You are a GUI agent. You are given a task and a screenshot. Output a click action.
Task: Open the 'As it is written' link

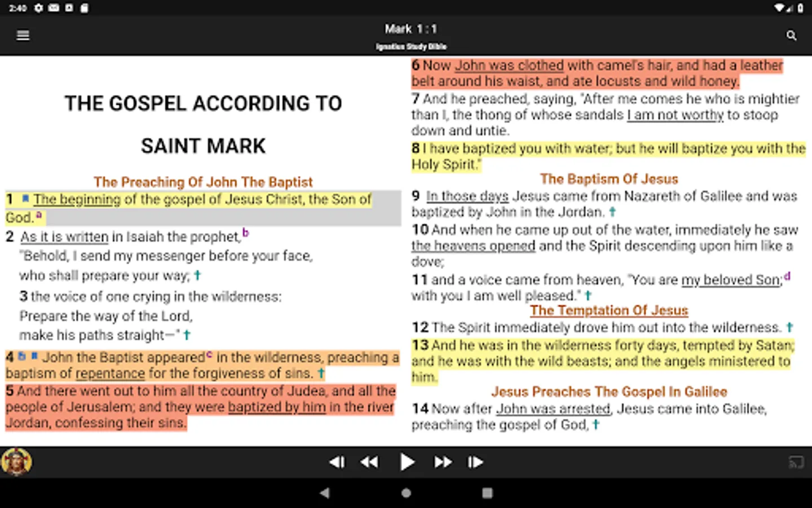coord(64,237)
